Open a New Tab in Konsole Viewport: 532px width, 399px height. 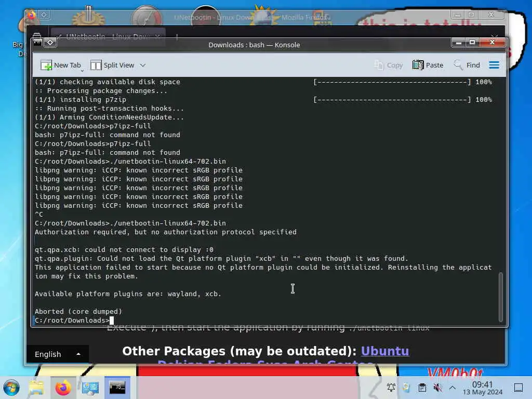tap(60, 65)
